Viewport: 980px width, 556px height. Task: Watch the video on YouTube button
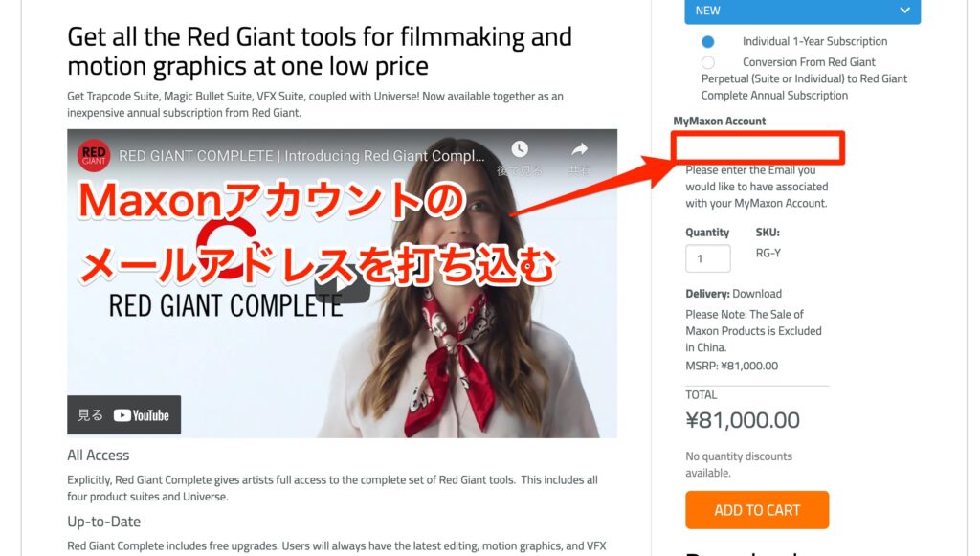coord(123,414)
